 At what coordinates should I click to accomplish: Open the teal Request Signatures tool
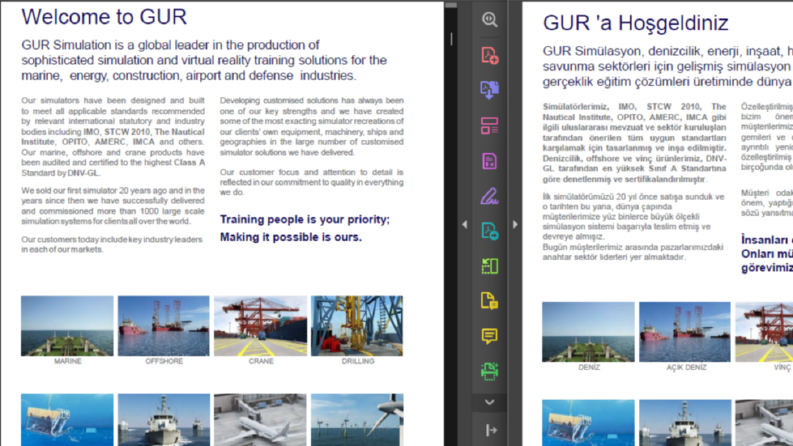click(x=489, y=231)
